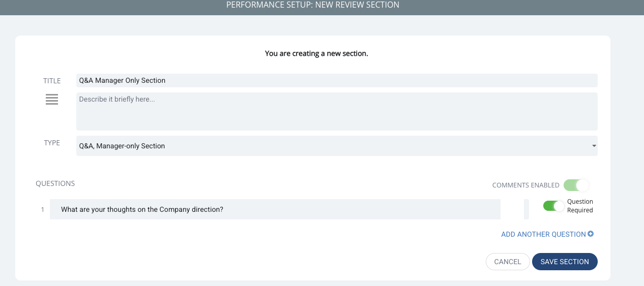Click the 'You are creating a new section.' text
The width and height of the screenshot is (644, 286).
pyautogui.click(x=316, y=53)
